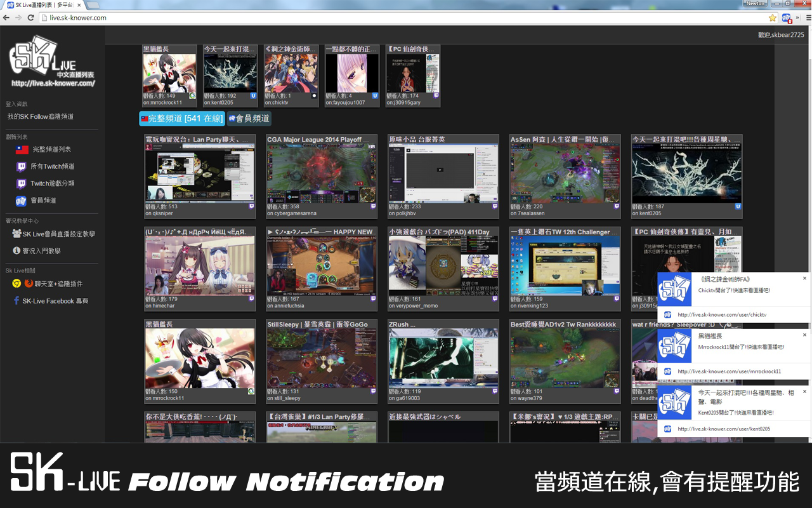Click the Facebook icon for SK-Live Facebook 專頁
Viewport: 812px width, 508px height.
click(16, 301)
